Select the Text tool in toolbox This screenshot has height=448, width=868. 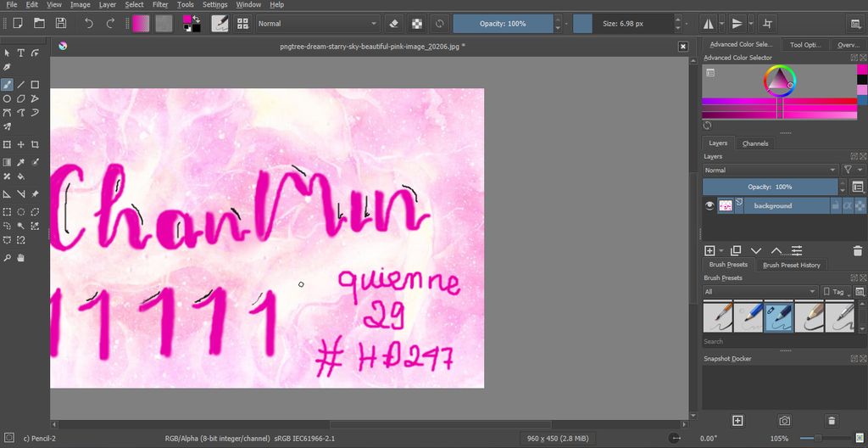(20, 53)
